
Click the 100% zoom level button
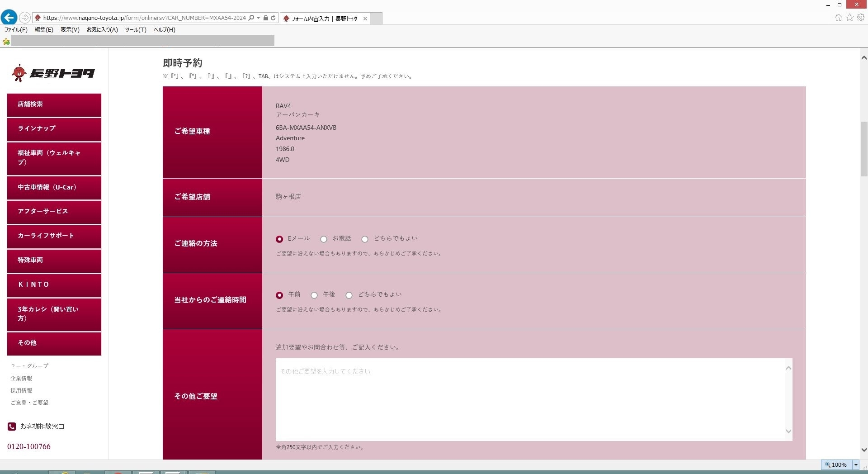point(836,465)
